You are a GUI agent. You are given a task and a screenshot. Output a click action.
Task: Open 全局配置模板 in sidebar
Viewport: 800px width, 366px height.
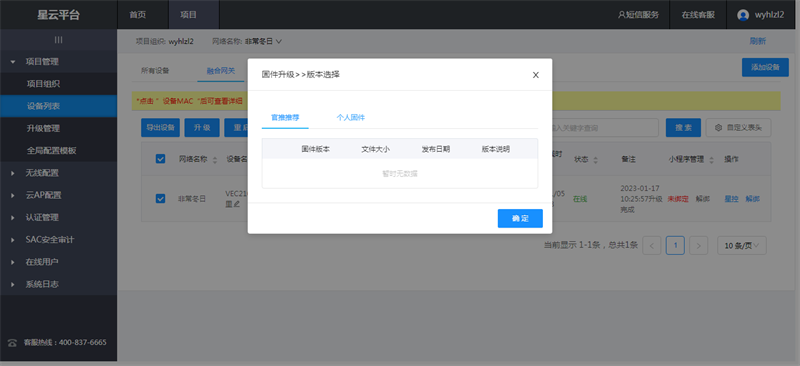pos(59,151)
